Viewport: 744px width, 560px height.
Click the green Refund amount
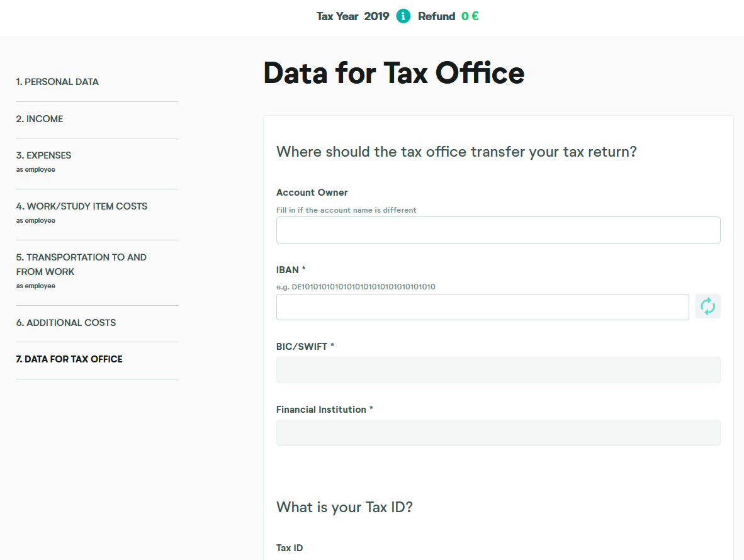pos(470,16)
